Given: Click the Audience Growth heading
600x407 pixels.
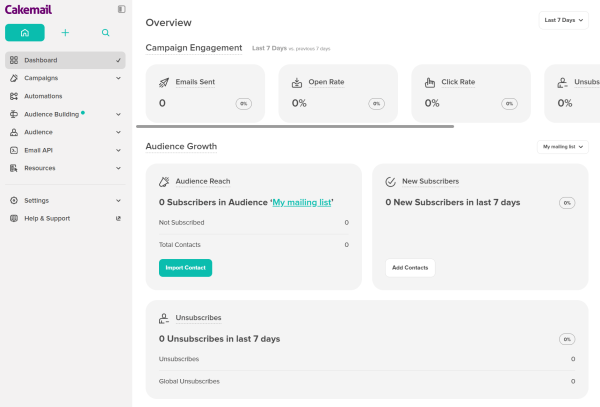Looking at the screenshot, I should coord(181,147).
